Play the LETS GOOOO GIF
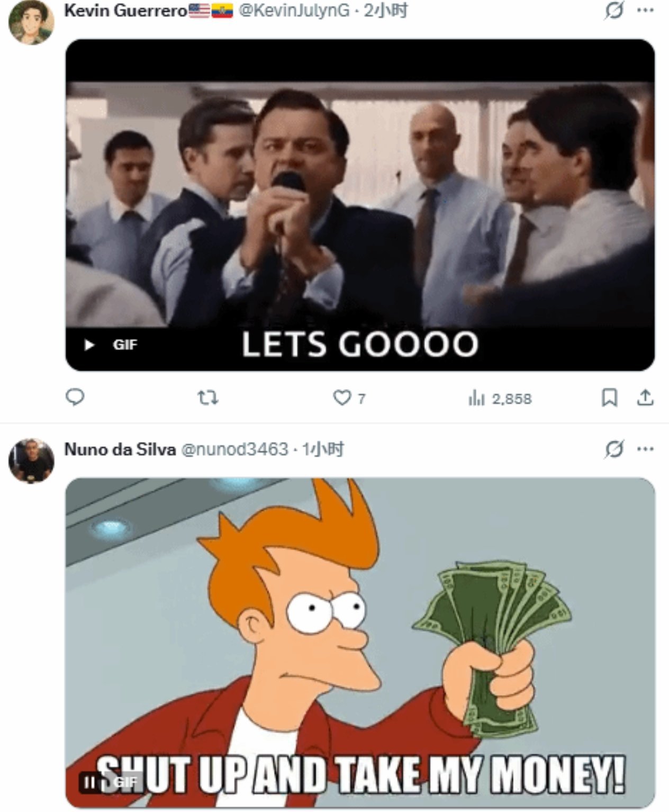 point(89,345)
